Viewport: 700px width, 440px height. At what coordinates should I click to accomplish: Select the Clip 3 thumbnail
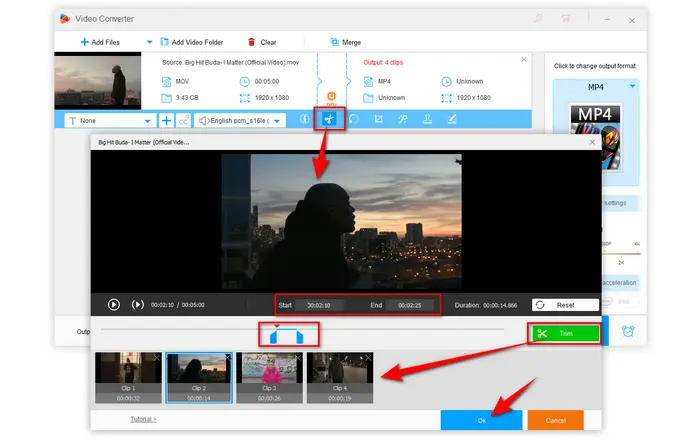(269, 378)
